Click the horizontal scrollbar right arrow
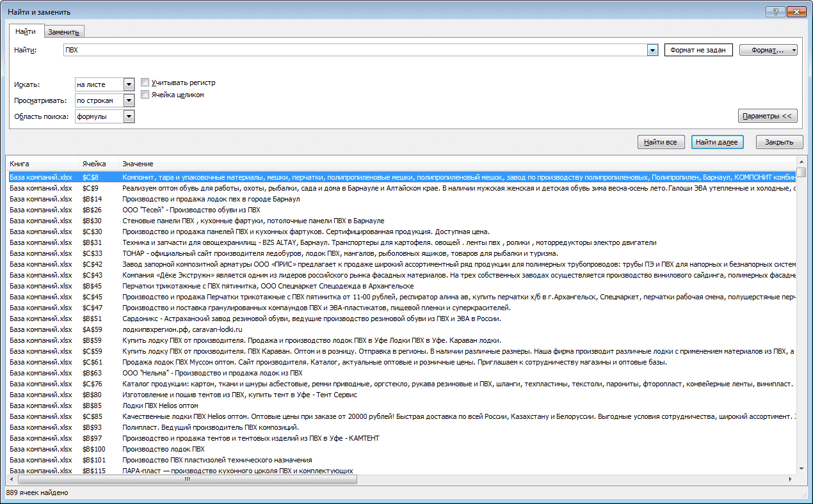 [x=791, y=480]
